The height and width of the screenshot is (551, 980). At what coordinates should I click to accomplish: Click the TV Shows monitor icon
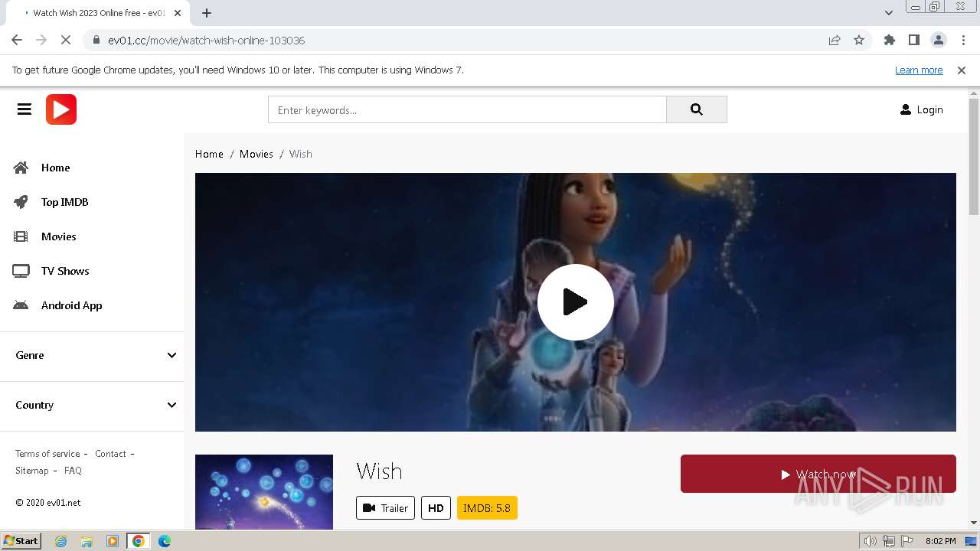click(21, 271)
